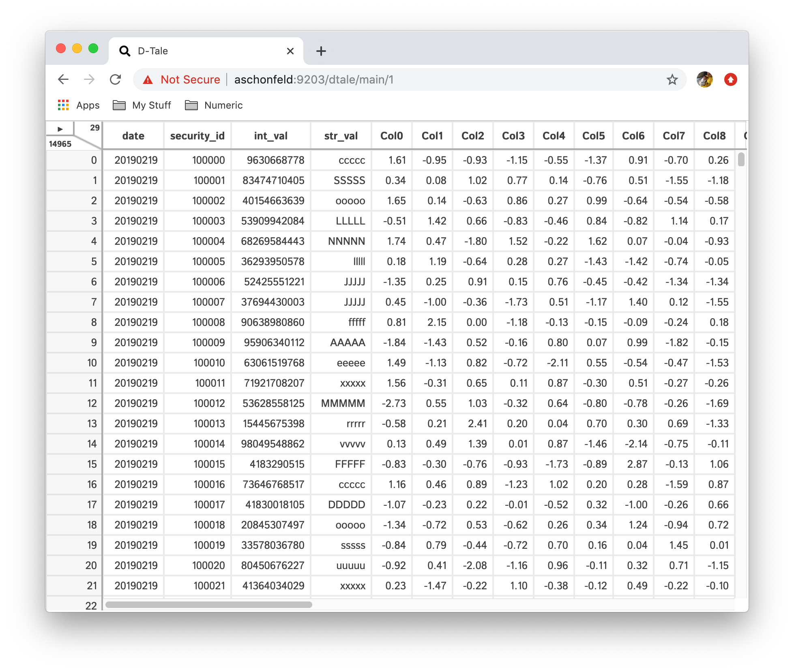The height and width of the screenshot is (672, 794).
Task: Open Numeric bookmarks folder
Action: pyautogui.click(x=214, y=105)
